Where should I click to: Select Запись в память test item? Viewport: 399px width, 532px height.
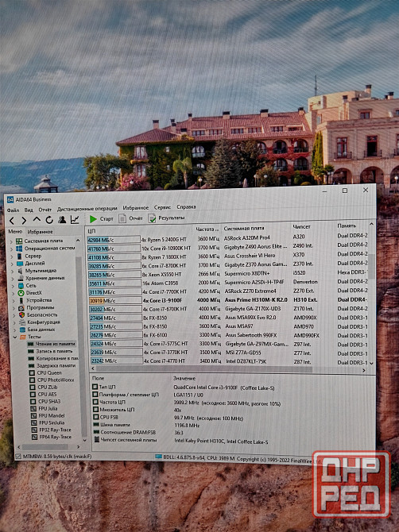click(50, 351)
